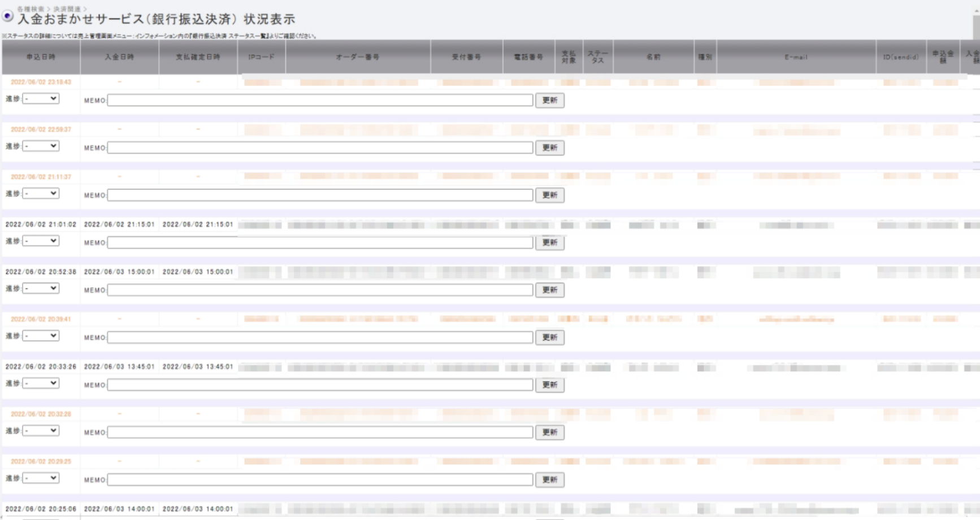Select application date 2022/06/02 21:01:02
The image size is (980, 520).
tap(41, 224)
